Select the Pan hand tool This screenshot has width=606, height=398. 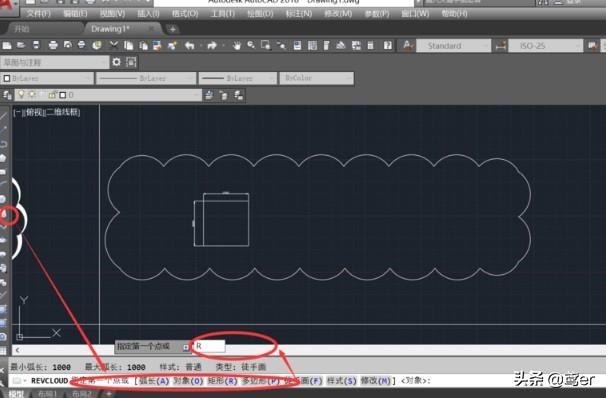pos(237,46)
